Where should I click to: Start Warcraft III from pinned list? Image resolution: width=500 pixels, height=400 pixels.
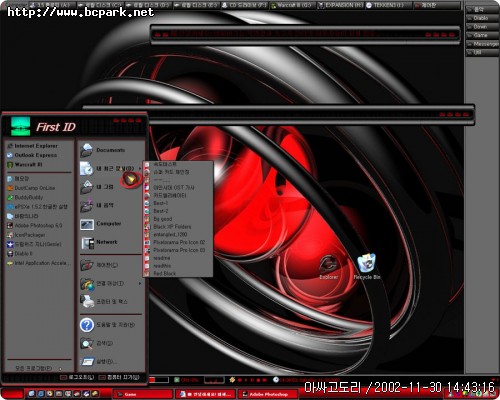pyautogui.click(x=24, y=165)
